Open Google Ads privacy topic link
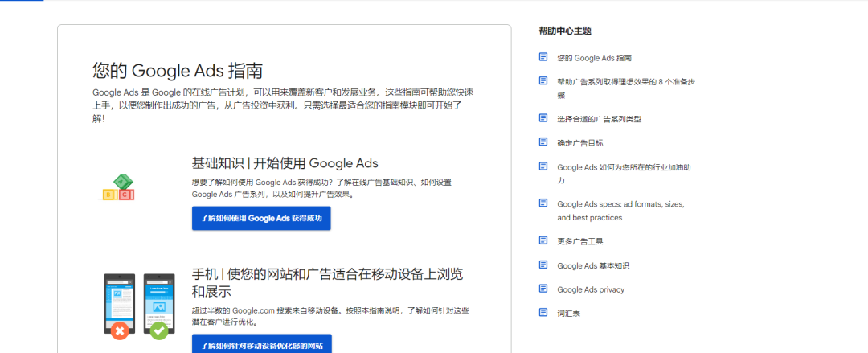The width and height of the screenshot is (868, 353). pos(591,289)
